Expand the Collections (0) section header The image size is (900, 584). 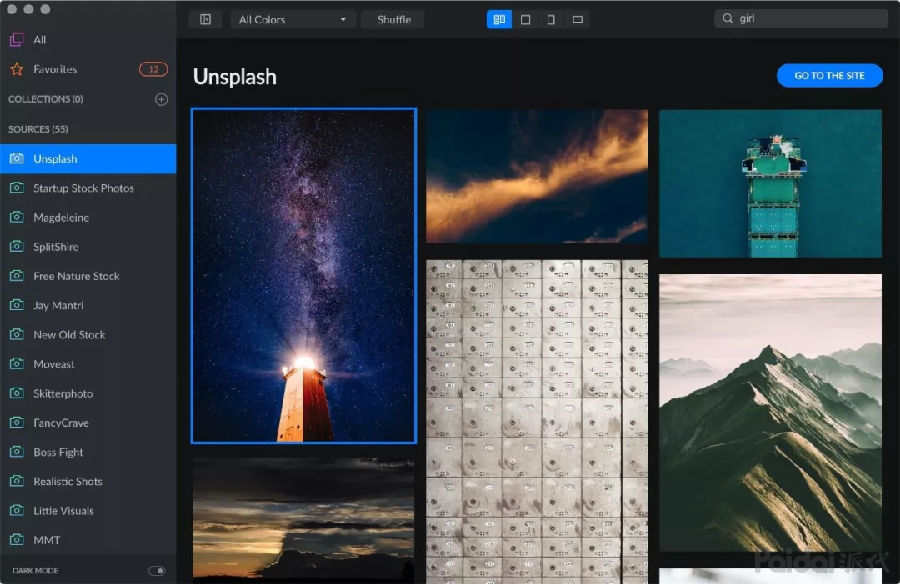pos(45,99)
